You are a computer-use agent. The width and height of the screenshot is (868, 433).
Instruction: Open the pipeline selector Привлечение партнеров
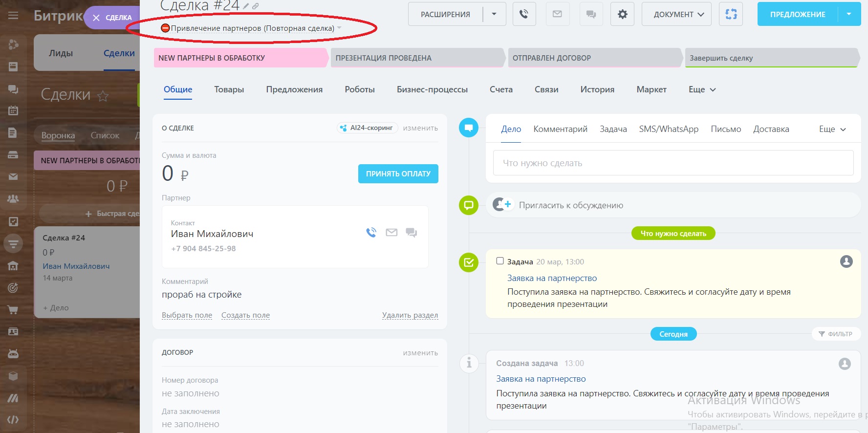(252, 28)
